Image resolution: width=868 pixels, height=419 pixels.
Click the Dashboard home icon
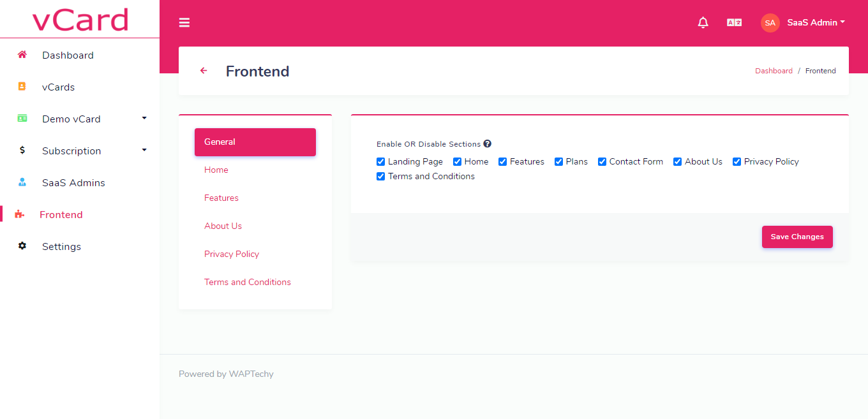22,55
